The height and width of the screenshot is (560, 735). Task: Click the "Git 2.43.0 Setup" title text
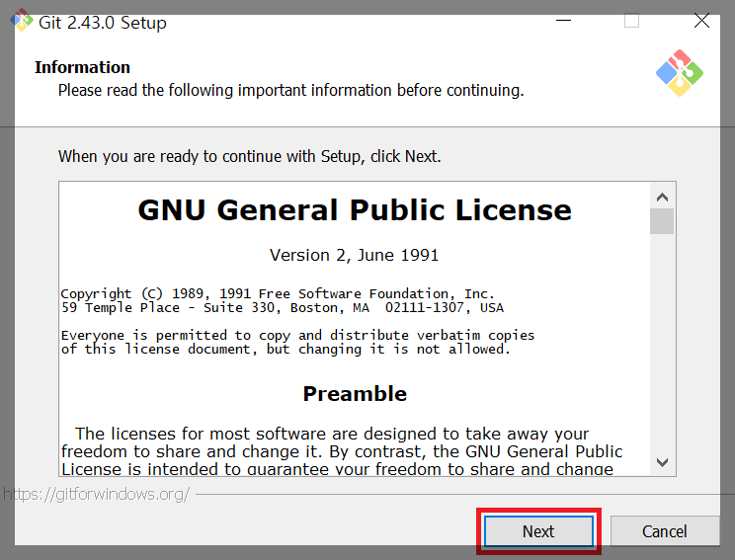coord(102,23)
